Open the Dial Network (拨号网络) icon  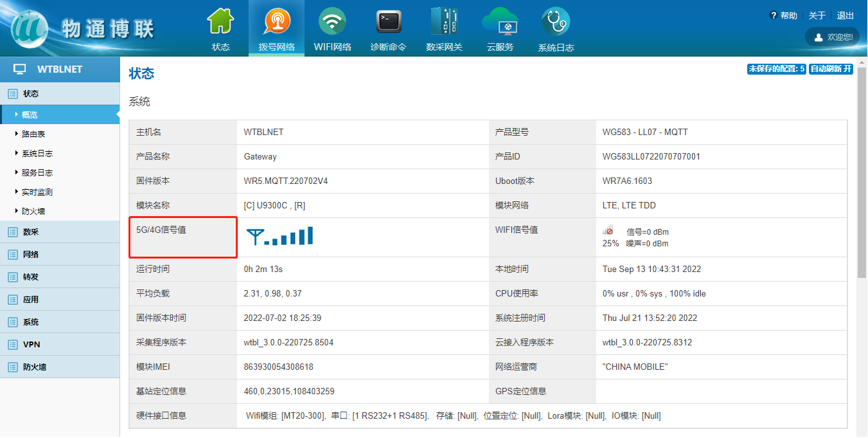pyautogui.click(x=276, y=23)
